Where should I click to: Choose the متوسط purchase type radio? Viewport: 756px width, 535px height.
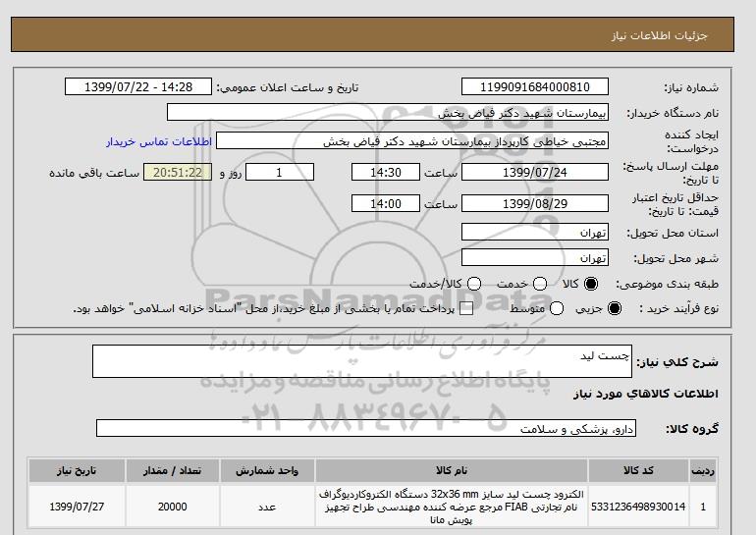[x=557, y=308]
